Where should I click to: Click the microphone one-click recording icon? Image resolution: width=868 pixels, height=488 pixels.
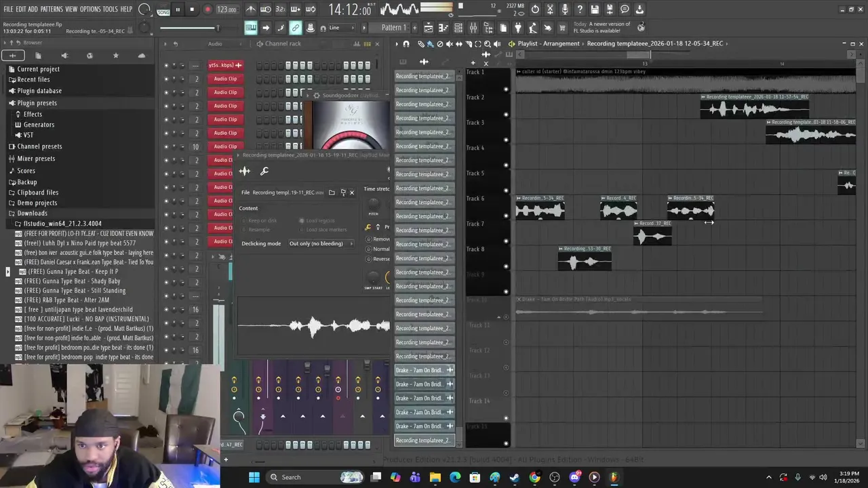pyautogui.click(x=565, y=9)
